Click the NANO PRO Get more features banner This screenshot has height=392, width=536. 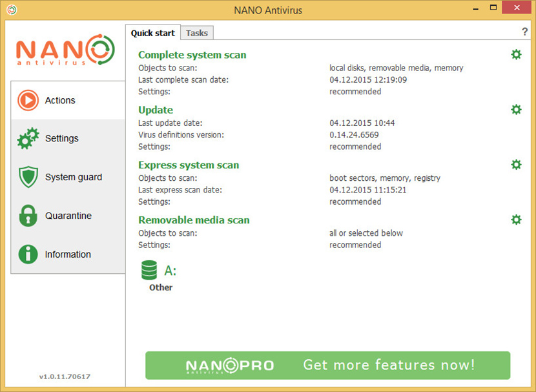coord(327,365)
